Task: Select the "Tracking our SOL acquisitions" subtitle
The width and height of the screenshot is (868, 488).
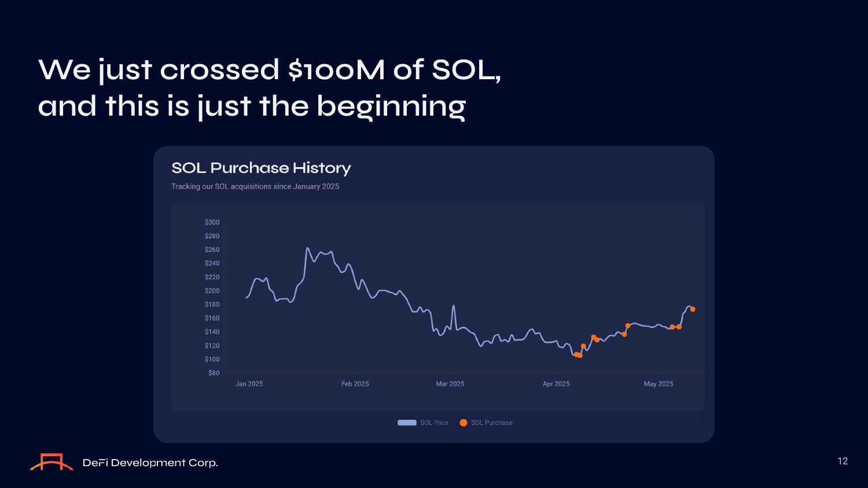Action: coord(255,187)
